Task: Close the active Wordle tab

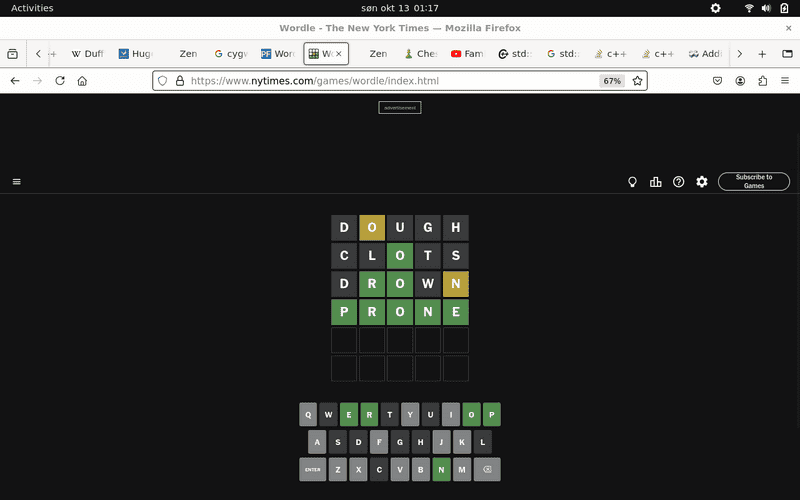Action: tap(339, 54)
